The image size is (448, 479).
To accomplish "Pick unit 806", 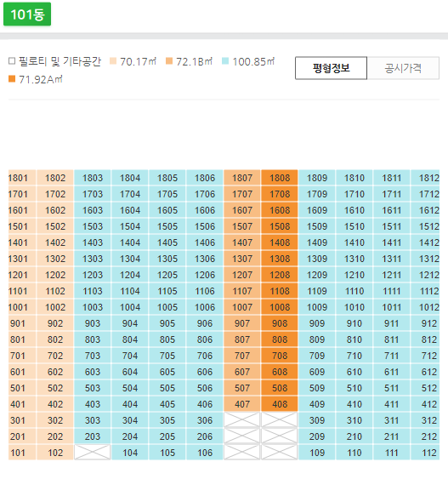I will click(205, 339).
